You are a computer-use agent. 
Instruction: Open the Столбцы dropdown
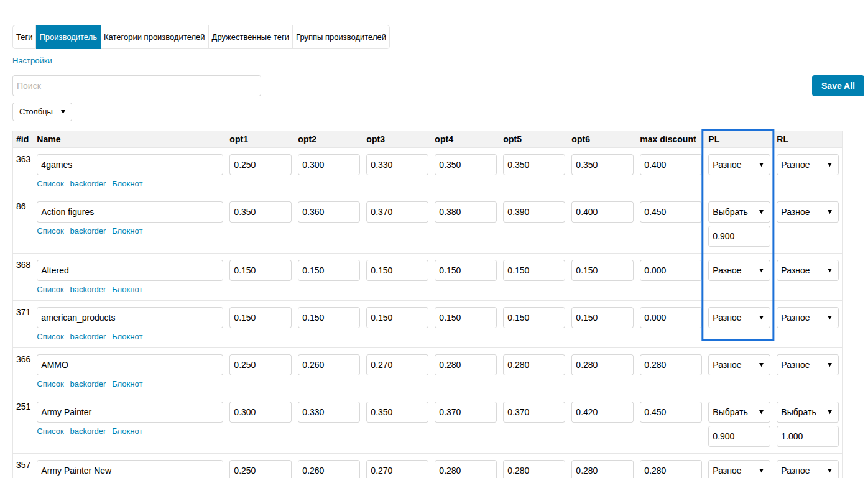point(42,112)
